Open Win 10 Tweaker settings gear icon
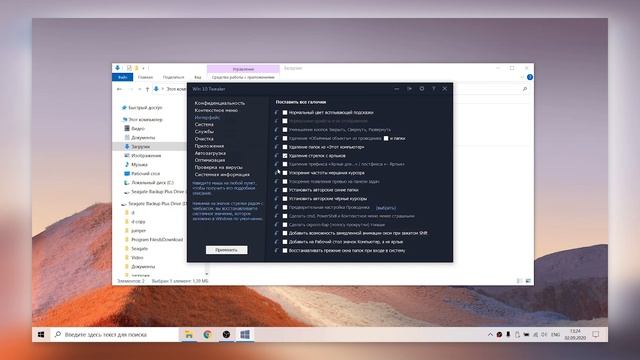The image size is (640, 360). tap(422, 89)
